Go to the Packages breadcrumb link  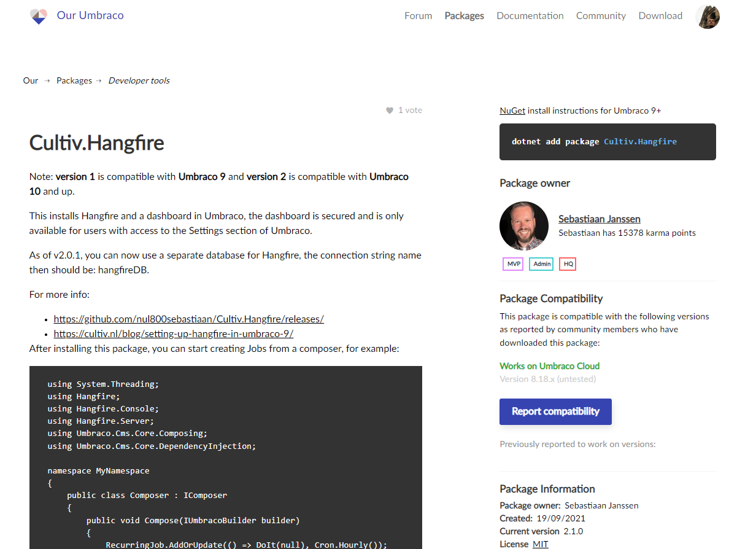click(74, 80)
